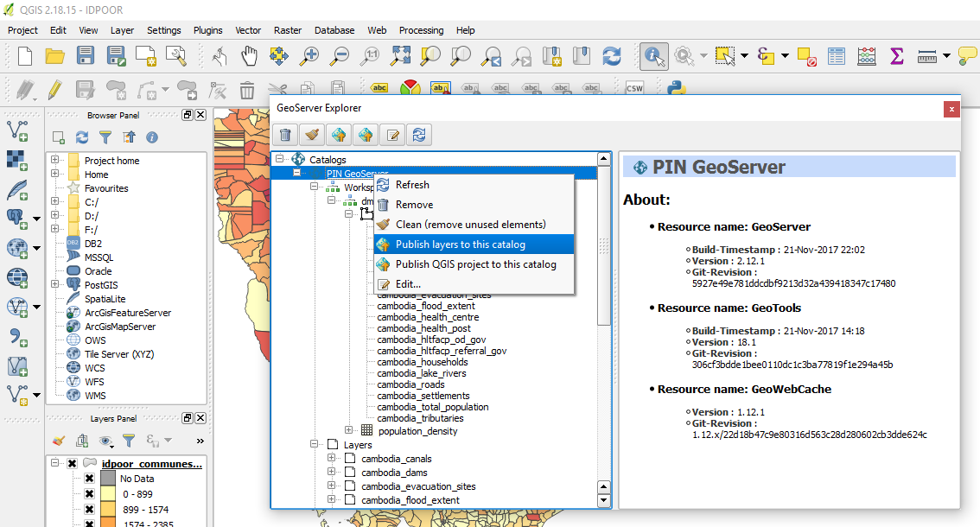Show more Layers Panel toolbar items
This screenshot has height=527, width=980.
(200, 441)
